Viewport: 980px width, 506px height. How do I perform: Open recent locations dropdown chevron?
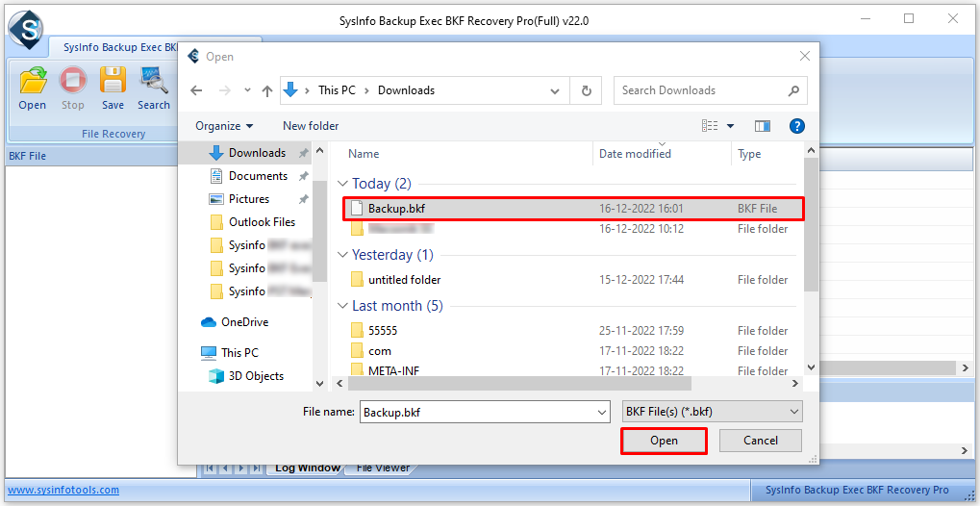click(247, 90)
